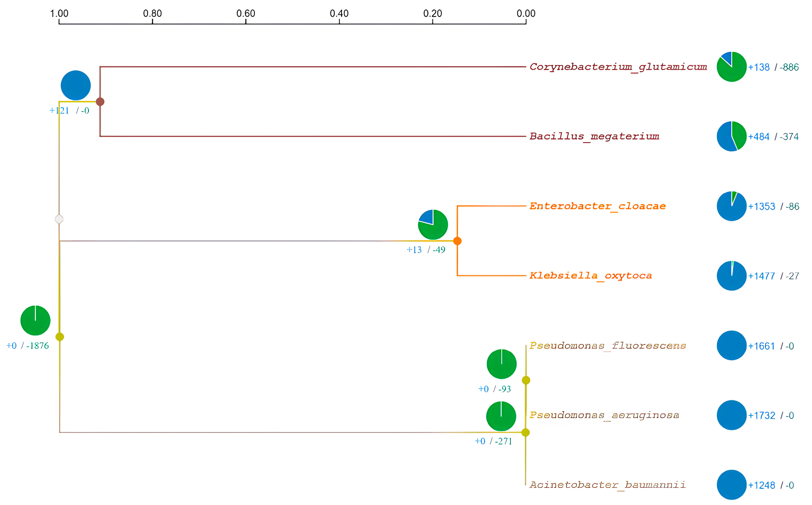Screen dimensions: 812x505
Task: Select the Acinetobacter_baumannii species label
Action: pos(607,485)
